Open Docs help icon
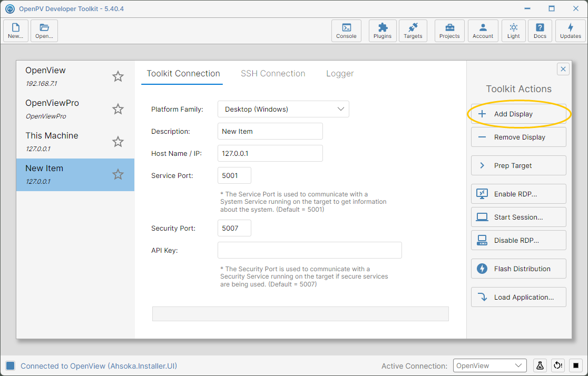 (x=540, y=31)
